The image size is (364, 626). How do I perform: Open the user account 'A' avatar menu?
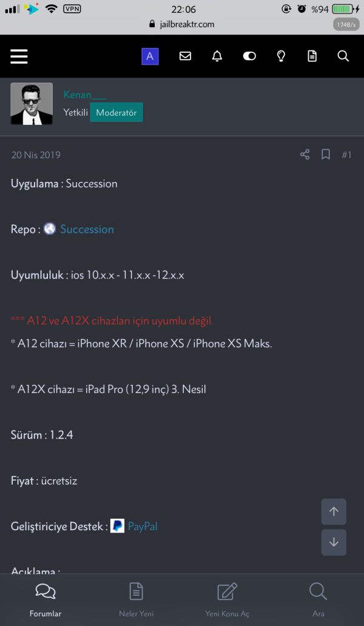click(150, 56)
